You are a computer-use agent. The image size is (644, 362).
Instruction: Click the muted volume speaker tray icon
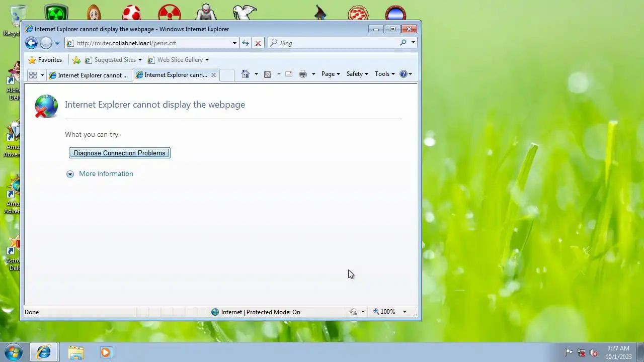(594, 352)
